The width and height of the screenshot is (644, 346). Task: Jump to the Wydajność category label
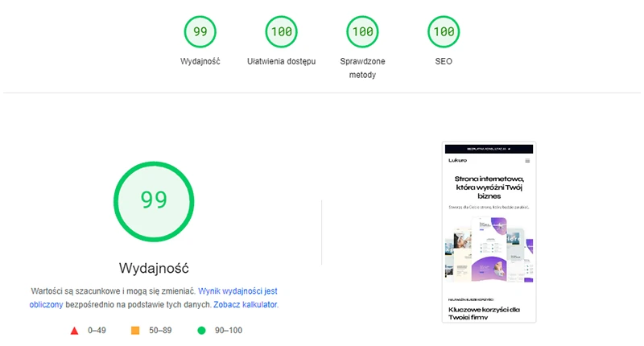(x=200, y=61)
